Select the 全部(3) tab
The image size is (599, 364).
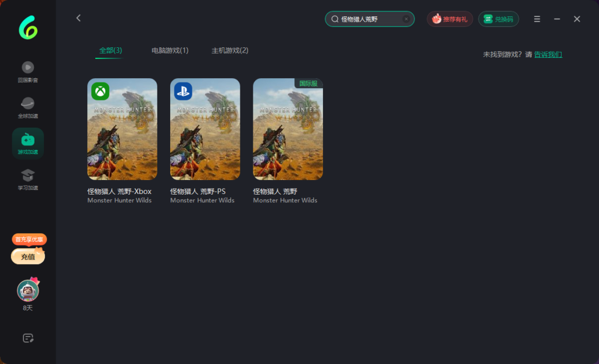tap(111, 51)
